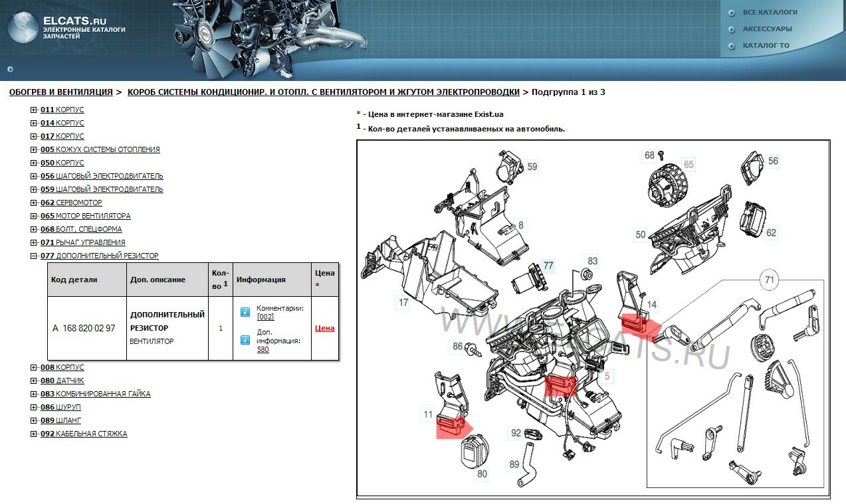The image size is (846, 504).
Task: Select part label 17 in diagram
Action: [403, 303]
